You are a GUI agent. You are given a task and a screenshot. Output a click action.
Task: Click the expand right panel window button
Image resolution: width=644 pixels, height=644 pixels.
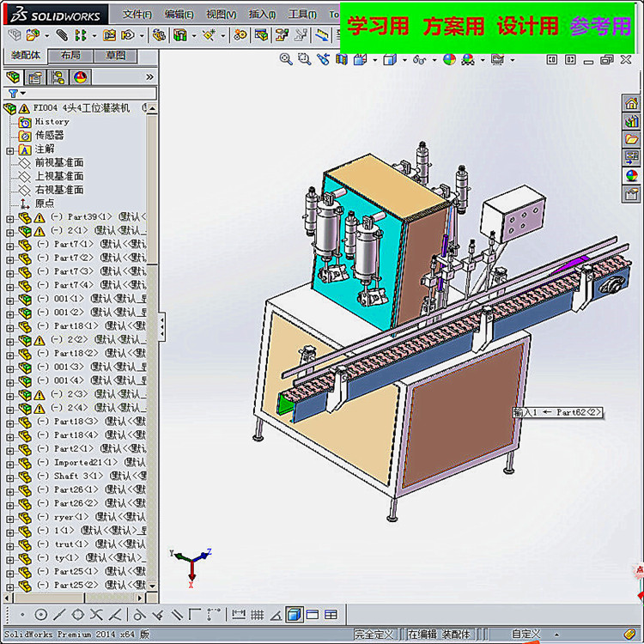(x=570, y=60)
